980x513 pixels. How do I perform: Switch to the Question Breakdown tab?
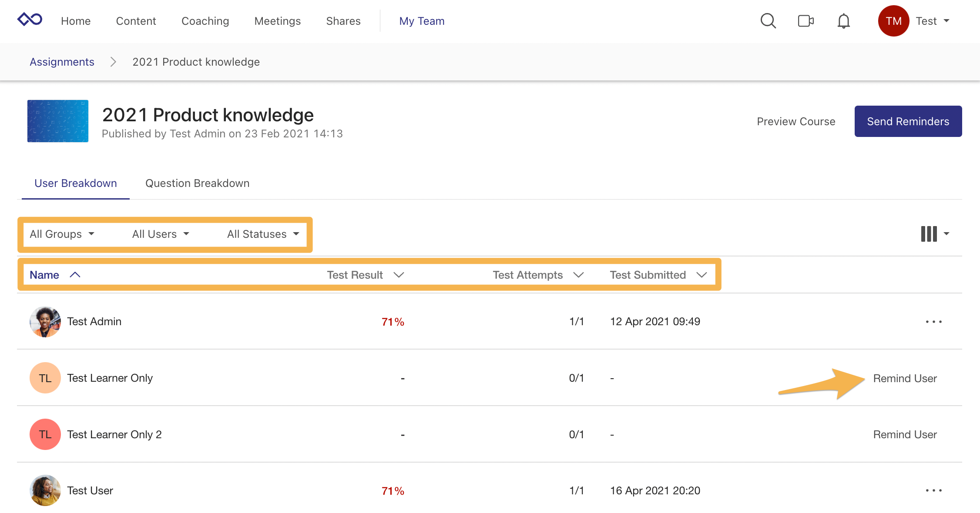point(197,183)
